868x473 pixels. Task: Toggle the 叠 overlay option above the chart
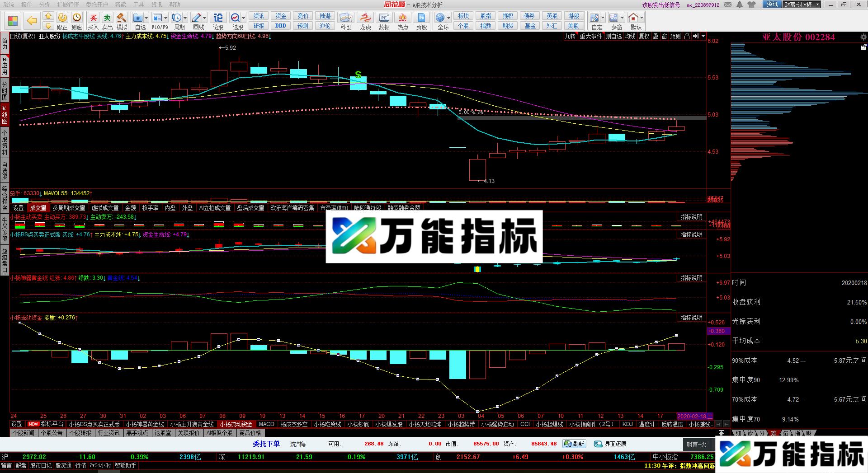[x=656, y=37]
